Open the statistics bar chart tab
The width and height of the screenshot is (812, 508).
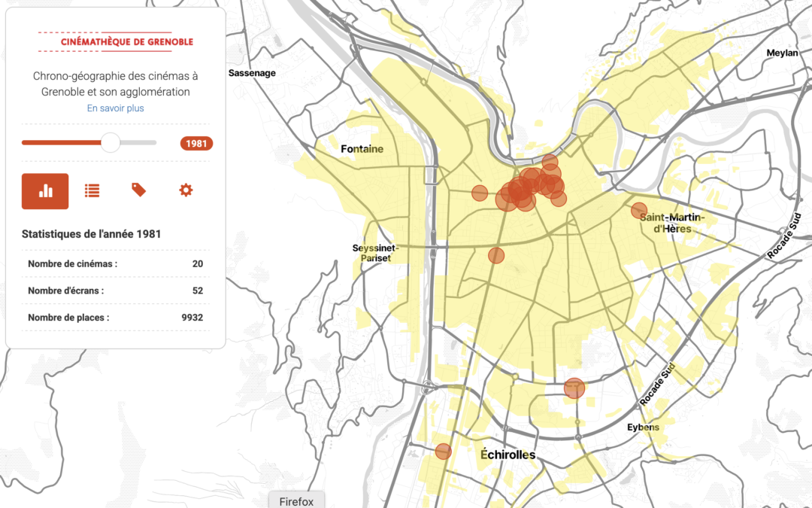pyautogui.click(x=45, y=191)
